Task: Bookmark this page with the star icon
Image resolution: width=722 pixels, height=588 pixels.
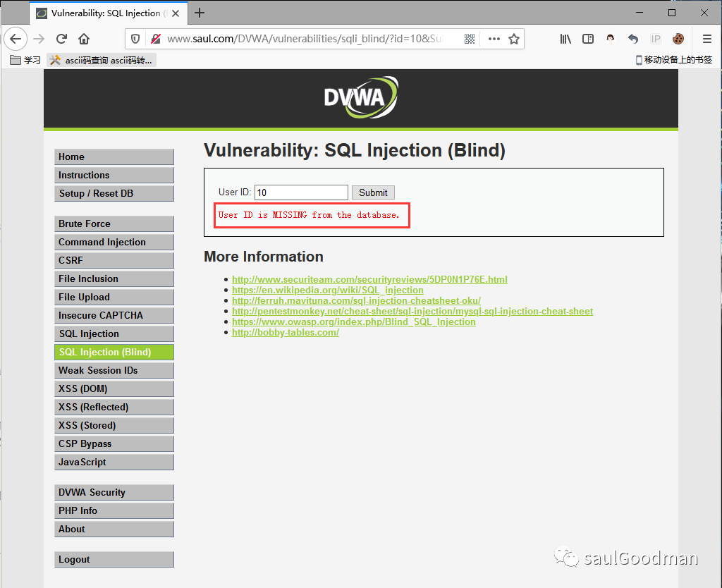Action: click(x=514, y=39)
